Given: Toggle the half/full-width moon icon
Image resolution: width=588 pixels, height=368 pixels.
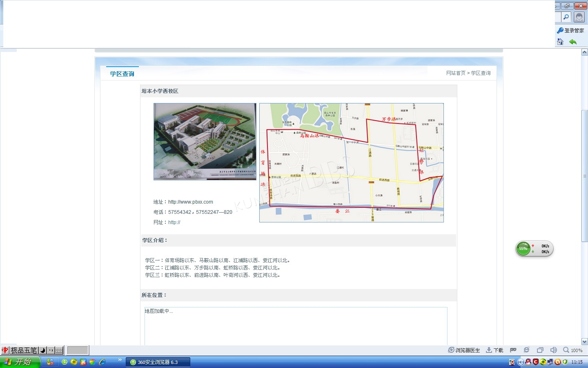Looking at the screenshot, I should point(42,350).
